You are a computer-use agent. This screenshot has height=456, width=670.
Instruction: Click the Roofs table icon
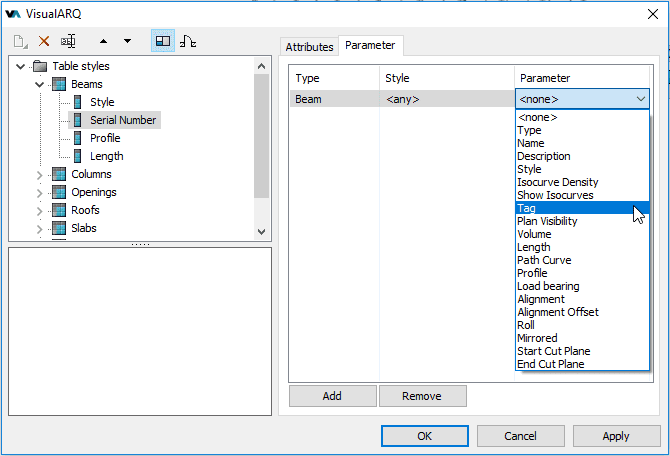tap(59, 210)
